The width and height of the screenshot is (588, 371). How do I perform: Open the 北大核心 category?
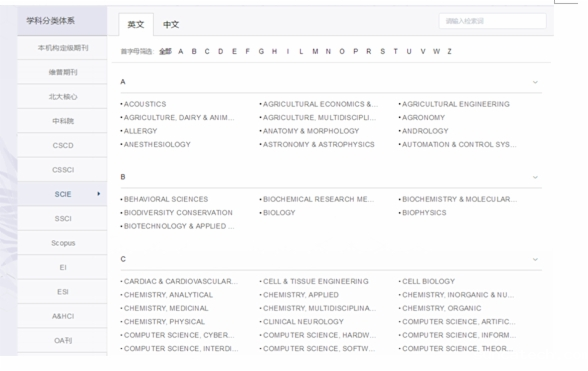pos(63,97)
